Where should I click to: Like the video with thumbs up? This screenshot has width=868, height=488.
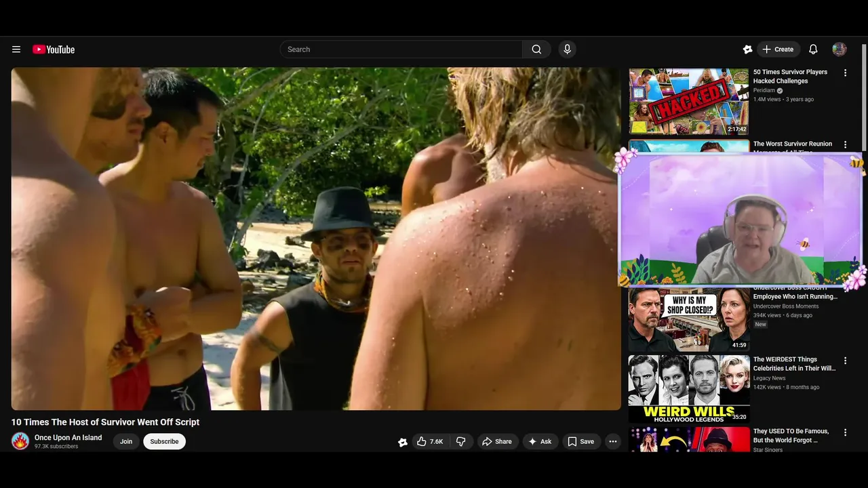(x=430, y=441)
